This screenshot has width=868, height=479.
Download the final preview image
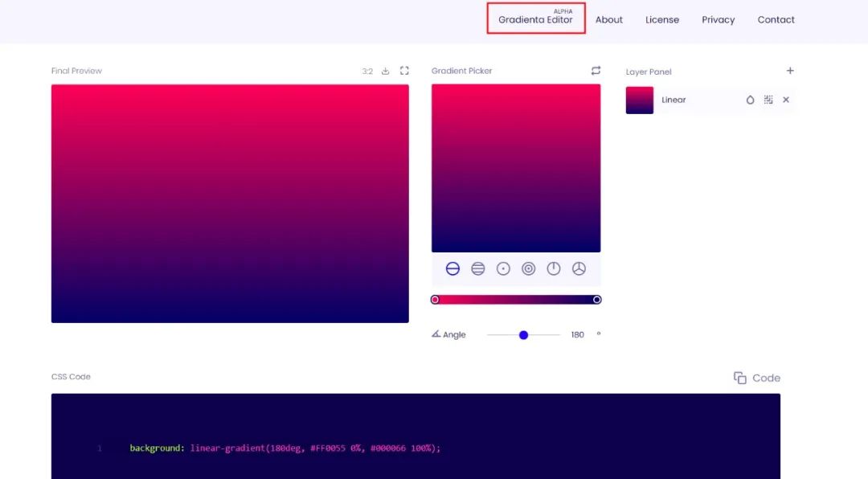[x=386, y=71]
